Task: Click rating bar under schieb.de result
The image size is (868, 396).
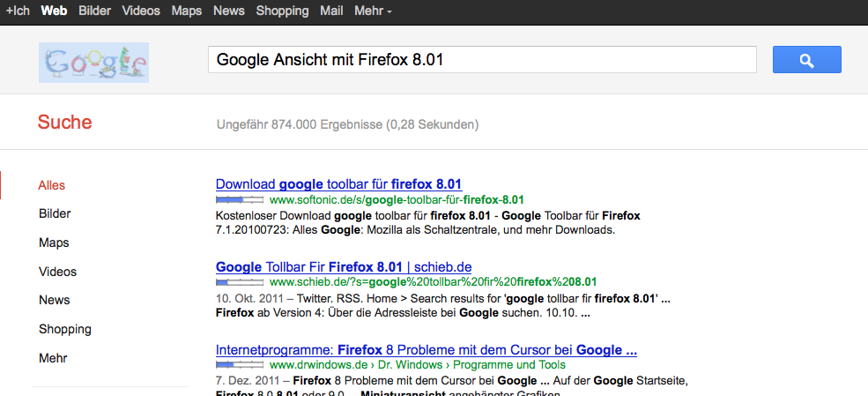Action: click(x=240, y=282)
